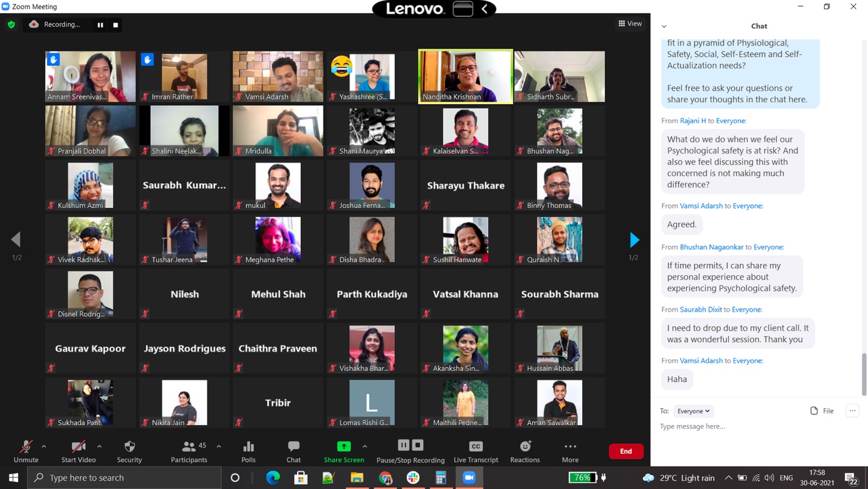868x489 pixels.
Task: Open the Reactions smiley menu
Action: (x=525, y=446)
